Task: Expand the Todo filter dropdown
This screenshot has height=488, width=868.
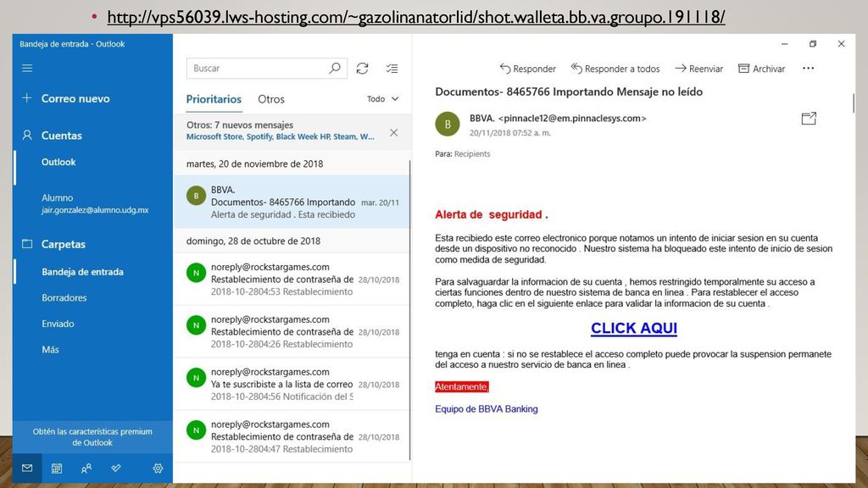Action: pos(382,98)
